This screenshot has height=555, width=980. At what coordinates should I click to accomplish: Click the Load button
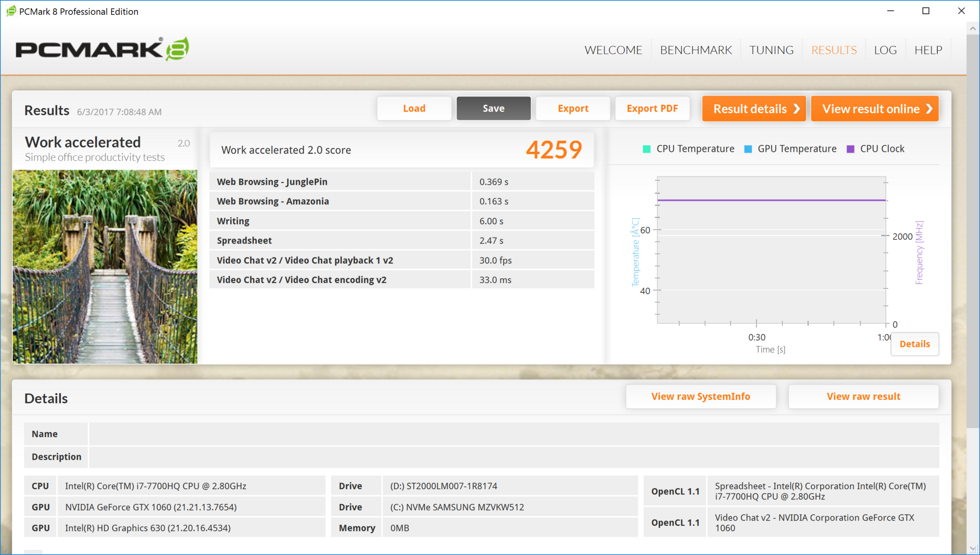pyautogui.click(x=414, y=108)
